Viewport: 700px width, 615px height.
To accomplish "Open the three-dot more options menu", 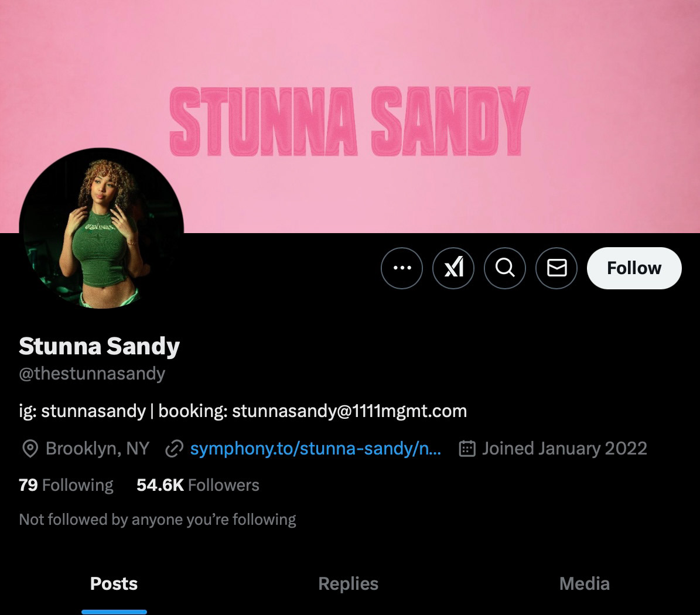I will [402, 268].
